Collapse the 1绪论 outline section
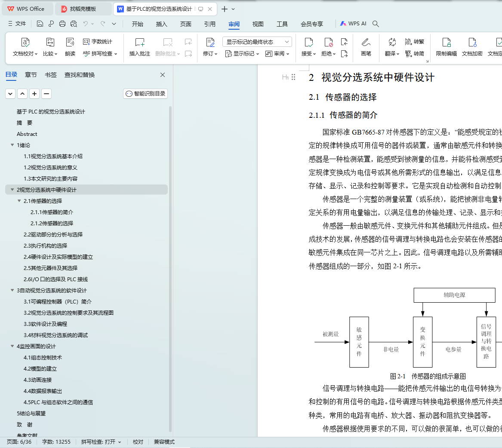The width and height of the screenshot is (502, 448). (12, 145)
